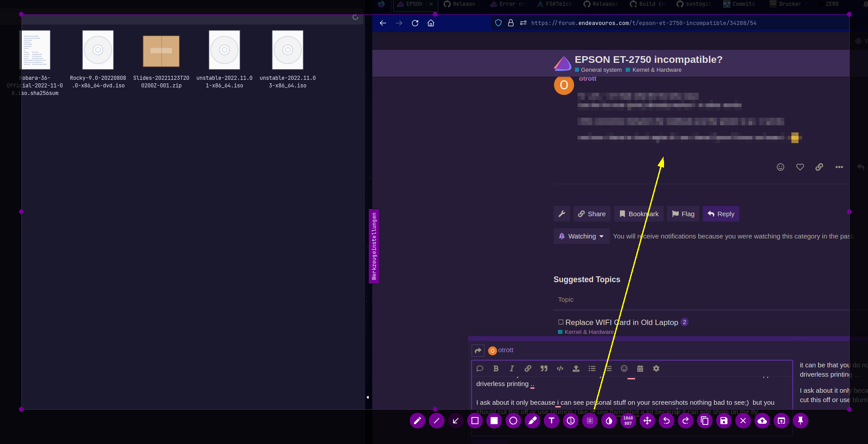Image resolution: width=868 pixels, height=444 pixels.
Task: Open Replace WIFI Card in Old Laptop topic
Action: (622, 322)
